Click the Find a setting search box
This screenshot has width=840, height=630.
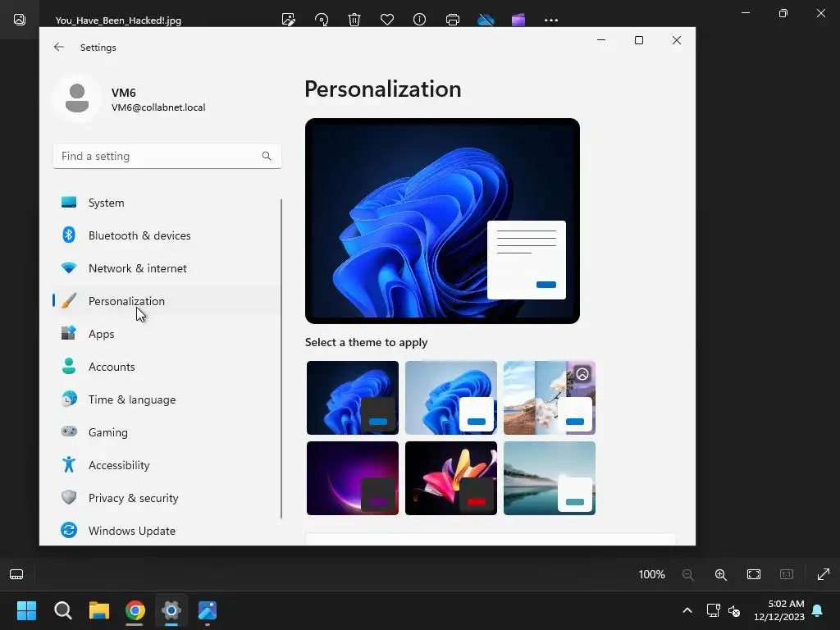167,156
